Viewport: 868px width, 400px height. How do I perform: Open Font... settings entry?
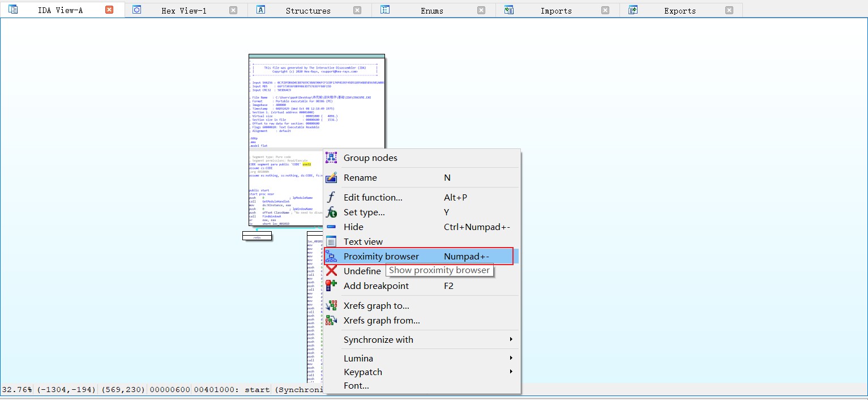tap(356, 386)
